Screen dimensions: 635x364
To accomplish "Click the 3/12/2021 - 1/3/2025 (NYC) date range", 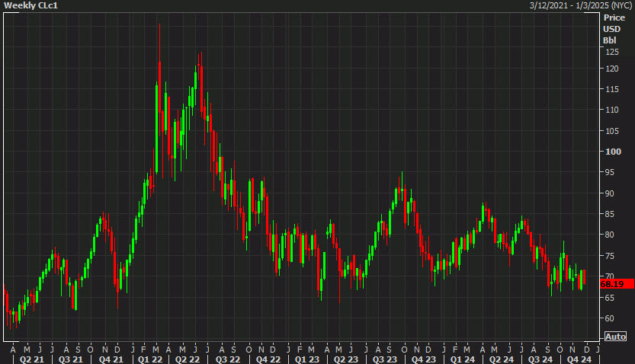I will pyautogui.click(x=581, y=5).
